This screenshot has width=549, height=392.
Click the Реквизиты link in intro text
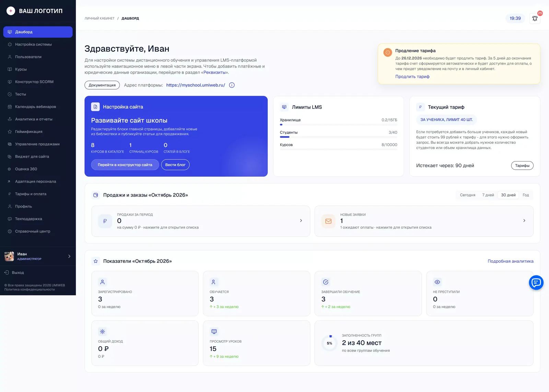click(214, 72)
